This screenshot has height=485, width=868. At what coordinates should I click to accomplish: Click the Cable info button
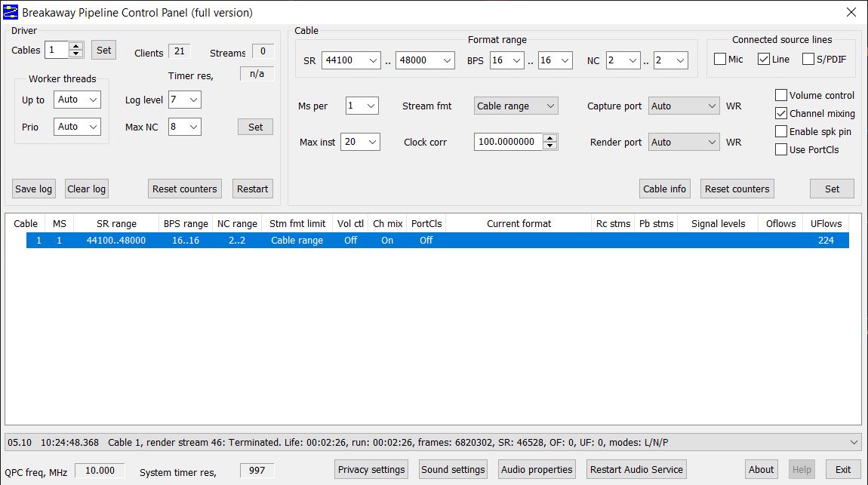(664, 189)
